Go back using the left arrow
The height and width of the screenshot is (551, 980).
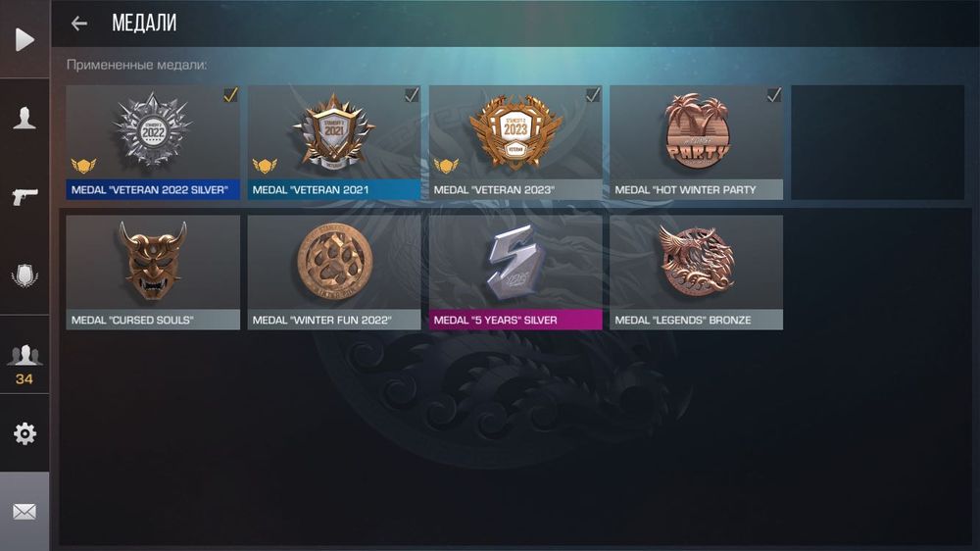pos(78,24)
